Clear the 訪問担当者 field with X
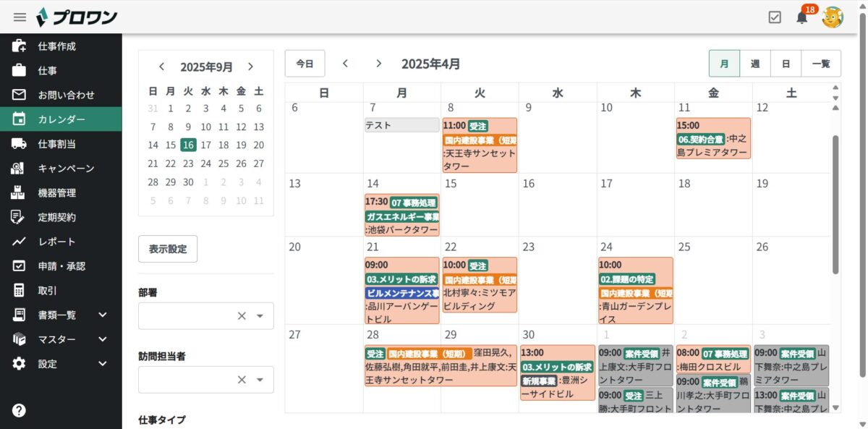The width and height of the screenshot is (868, 429). 242,380
